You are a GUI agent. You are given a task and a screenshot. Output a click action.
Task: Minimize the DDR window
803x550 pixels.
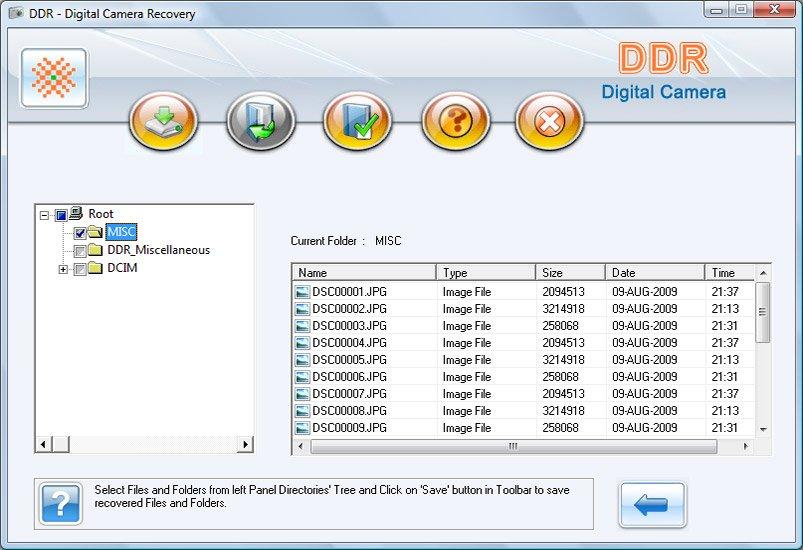coord(717,10)
